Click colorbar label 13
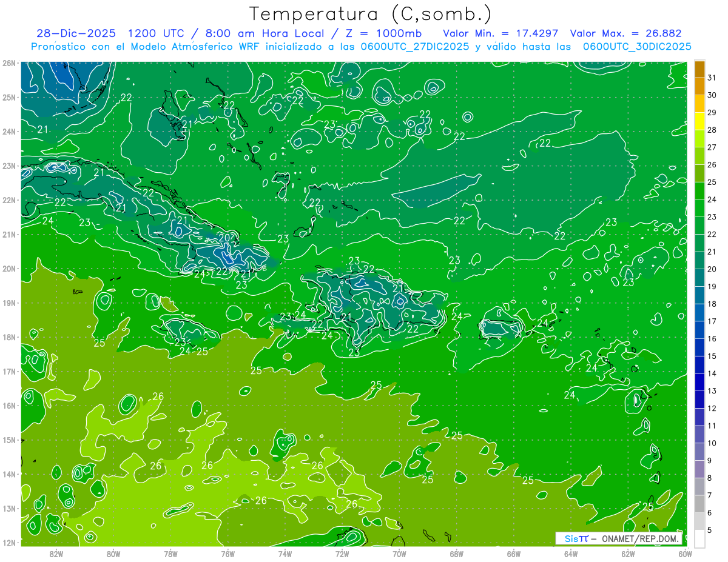 point(712,391)
